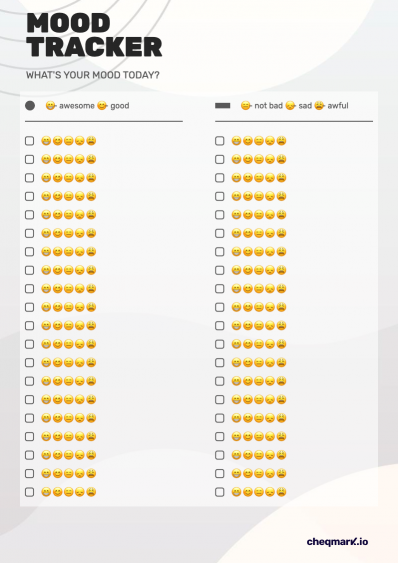
Task: Select the neutral emoji in the left column's last row
Action: 69,492
